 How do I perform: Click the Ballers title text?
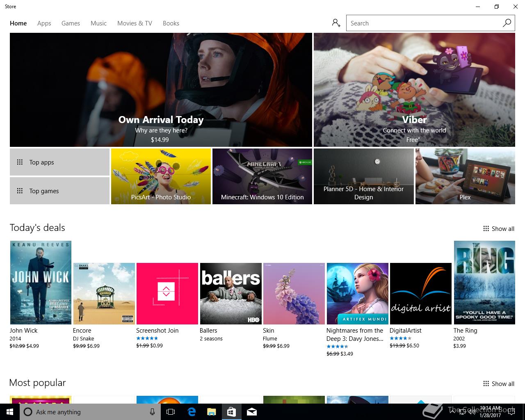pyautogui.click(x=208, y=331)
